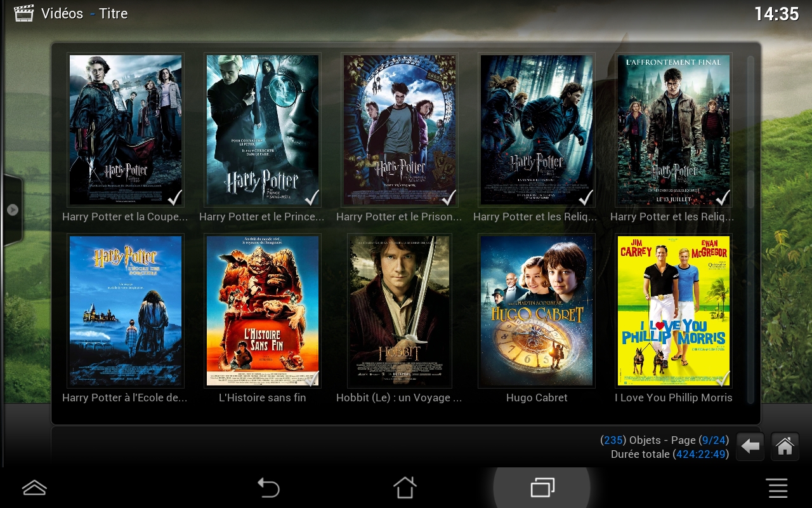Viewport: 812px width, 508px height.
Task: Click the vertical scrollbar of movie grid
Action: click(x=751, y=229)
